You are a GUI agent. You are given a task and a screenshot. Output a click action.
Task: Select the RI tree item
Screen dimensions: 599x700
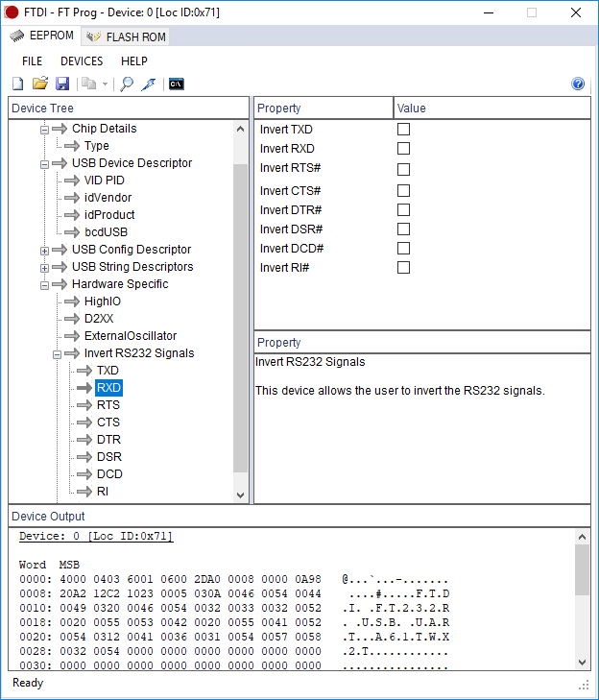(103, 492)
